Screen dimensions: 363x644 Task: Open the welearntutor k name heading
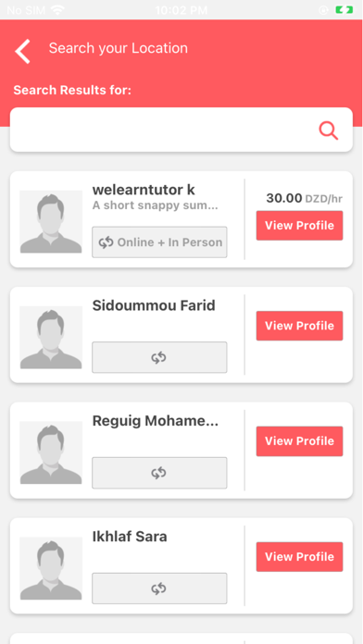pyautogui.click(x=144, y=190)
